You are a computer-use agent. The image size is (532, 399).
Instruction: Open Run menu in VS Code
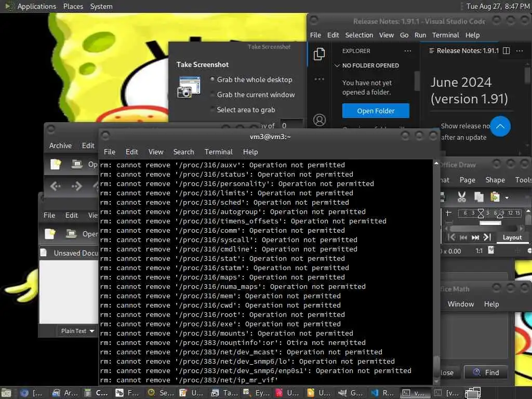(x=420, y=35)
